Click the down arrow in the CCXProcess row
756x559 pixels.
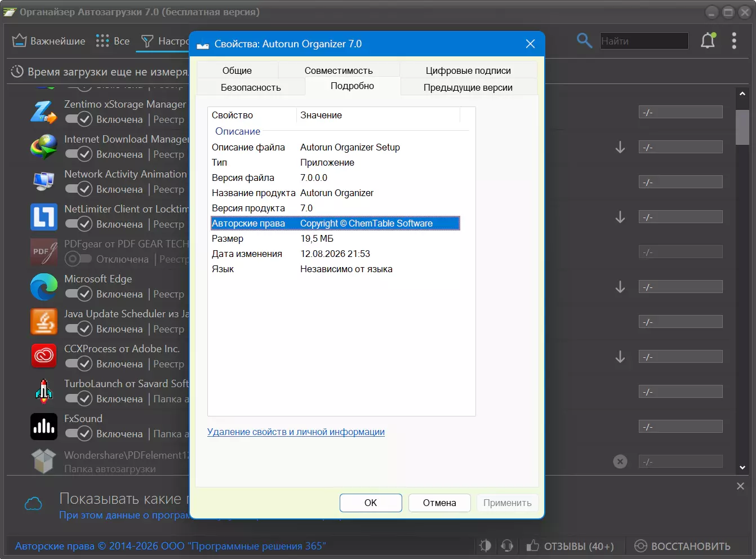tap(620, 357)
